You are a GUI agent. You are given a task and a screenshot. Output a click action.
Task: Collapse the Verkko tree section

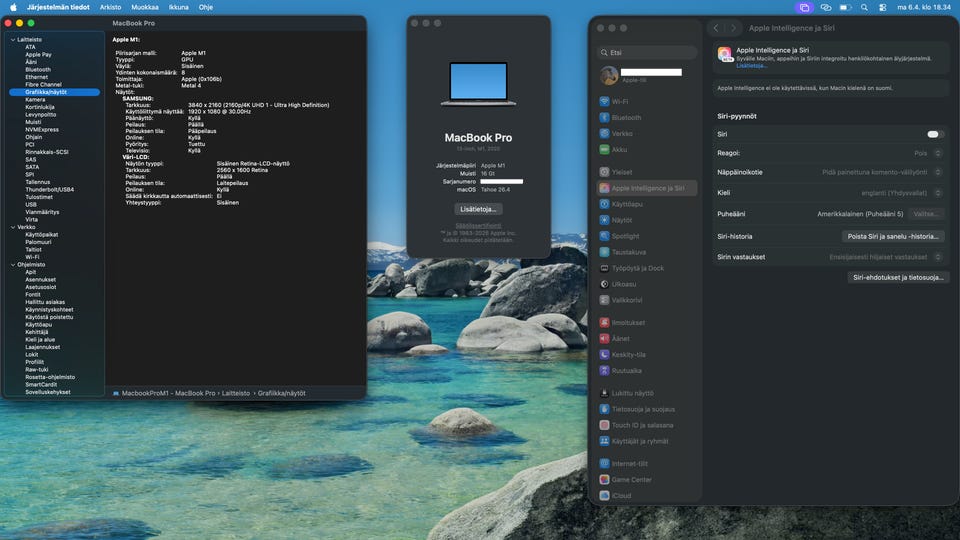(x=13, y=227)
